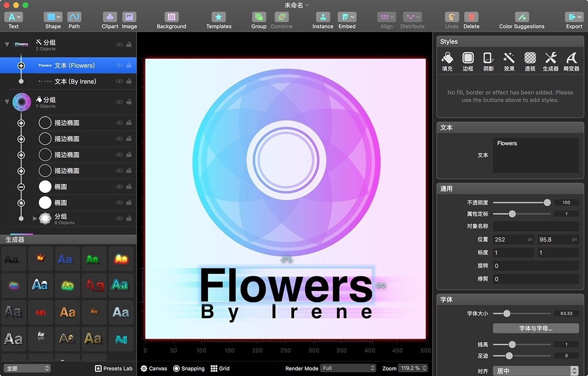Image resolution: width=588 pixels, height=376 pixels.
Task: Adjust the opacity (不透明度) slider
Action: [547, 203]
